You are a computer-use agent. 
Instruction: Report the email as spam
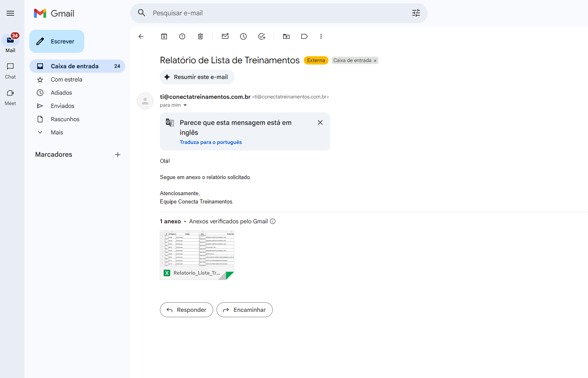(182, 36)
